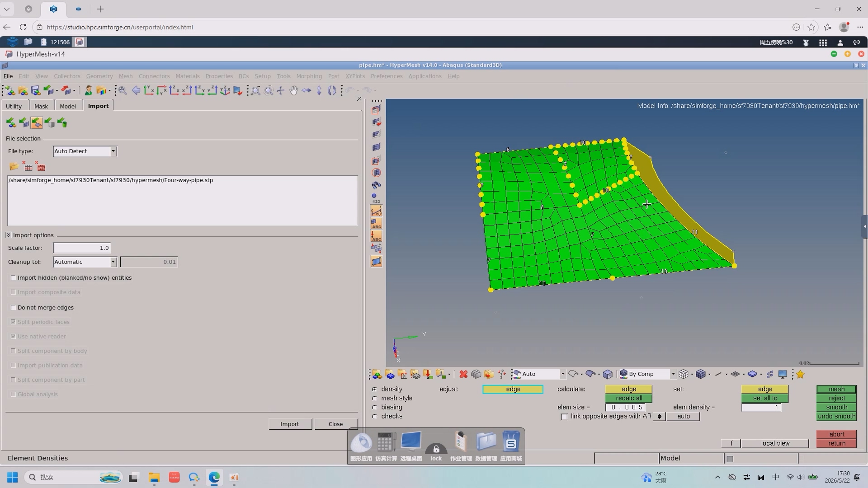Select the checks radio button
Image resolution: width=868 pixels, height=488 pixels.
[x=374, y=417]
